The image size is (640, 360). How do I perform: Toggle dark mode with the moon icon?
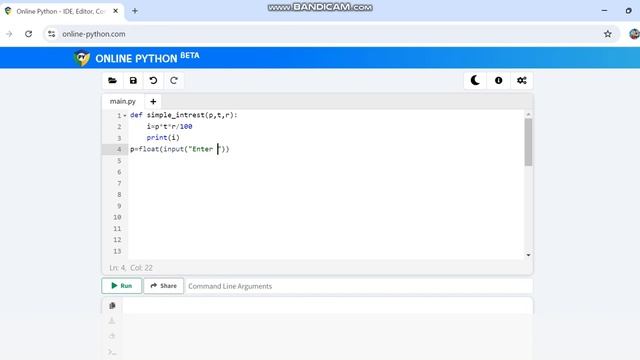click(x=475, y=80)
